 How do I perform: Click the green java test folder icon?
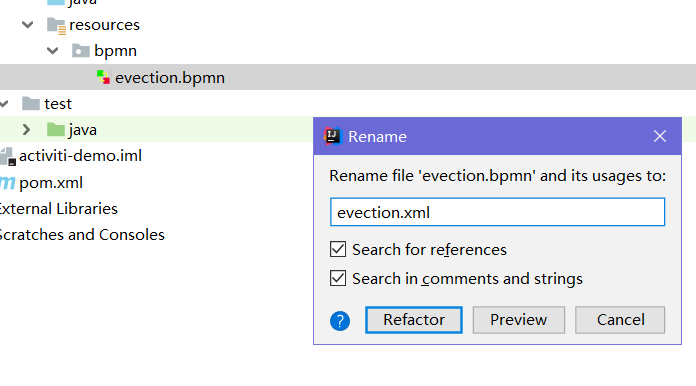[x=55, y=130]
